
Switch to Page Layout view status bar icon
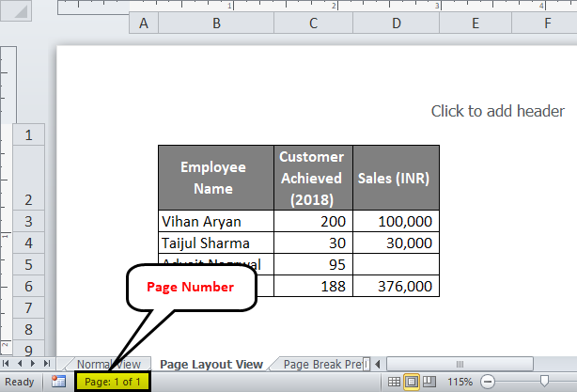pos(412,382)
